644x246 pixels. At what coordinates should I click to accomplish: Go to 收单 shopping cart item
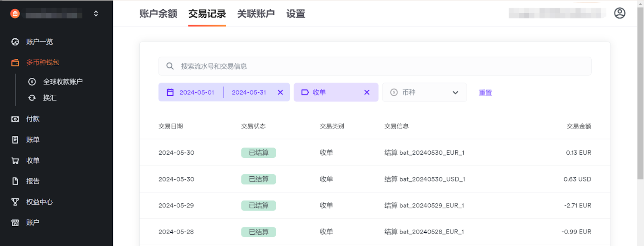tap(33, 161)
